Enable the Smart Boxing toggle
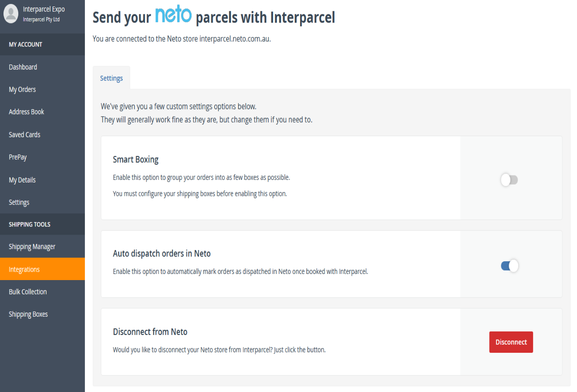 (x=509, y=179)
